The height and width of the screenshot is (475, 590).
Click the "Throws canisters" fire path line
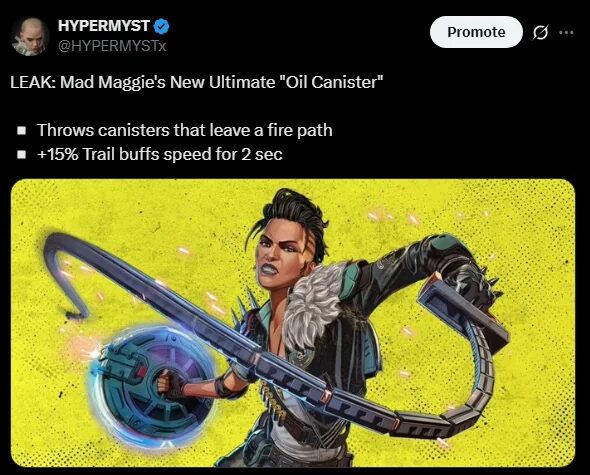coord(185,130)
